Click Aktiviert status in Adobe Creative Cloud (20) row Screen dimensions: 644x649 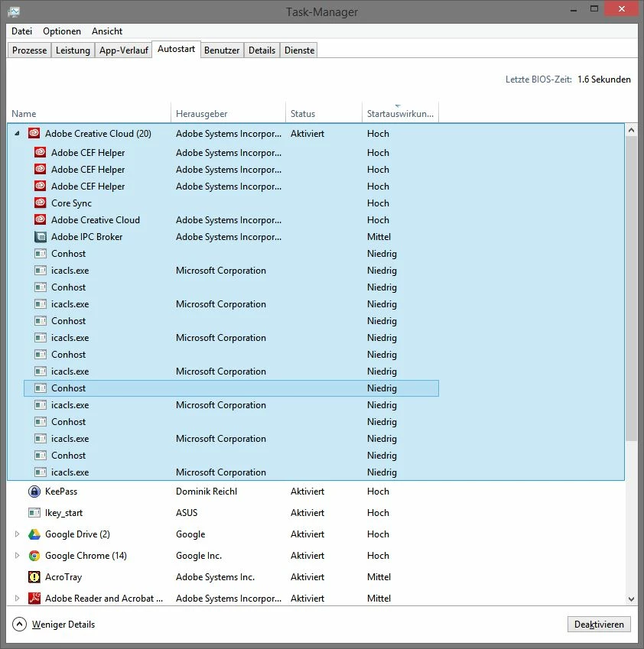point(307,133)
